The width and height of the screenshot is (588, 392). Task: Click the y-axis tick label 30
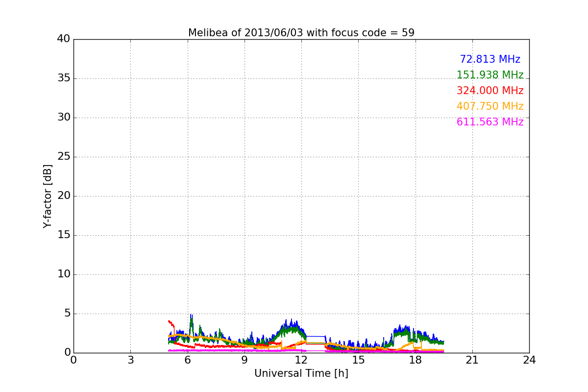click(x=64, y=118)
